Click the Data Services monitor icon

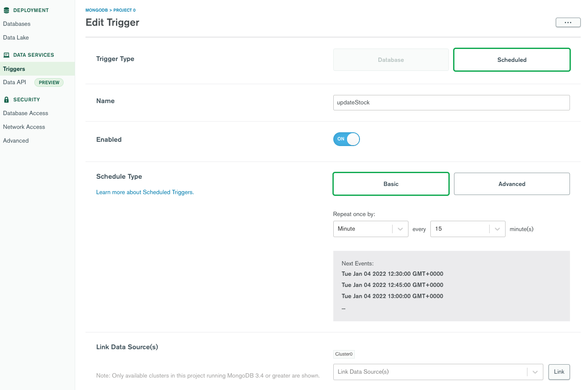(6, 55)
